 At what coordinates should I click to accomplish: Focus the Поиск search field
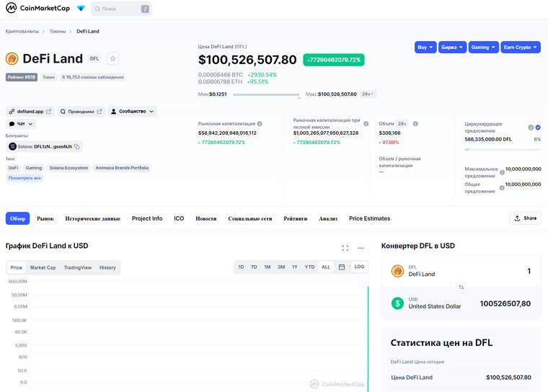(121, 9)
